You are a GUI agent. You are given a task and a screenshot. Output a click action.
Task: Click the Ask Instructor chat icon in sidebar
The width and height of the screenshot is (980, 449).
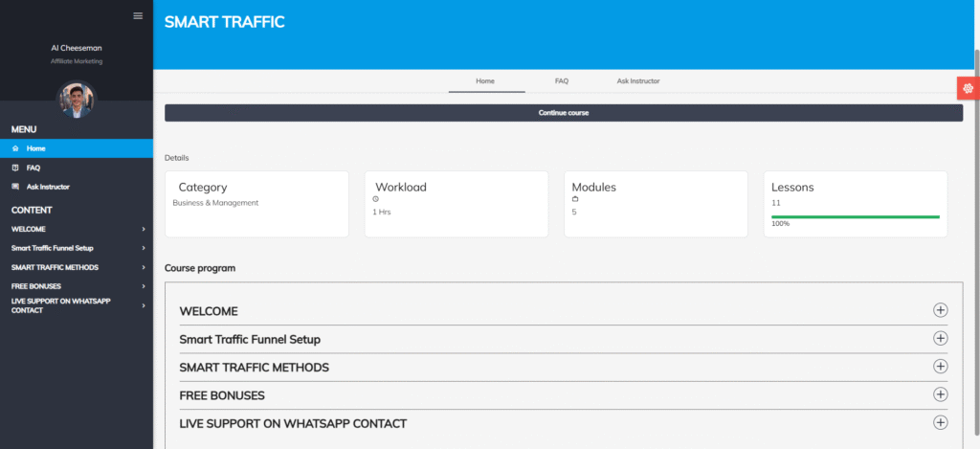(15, 187)
